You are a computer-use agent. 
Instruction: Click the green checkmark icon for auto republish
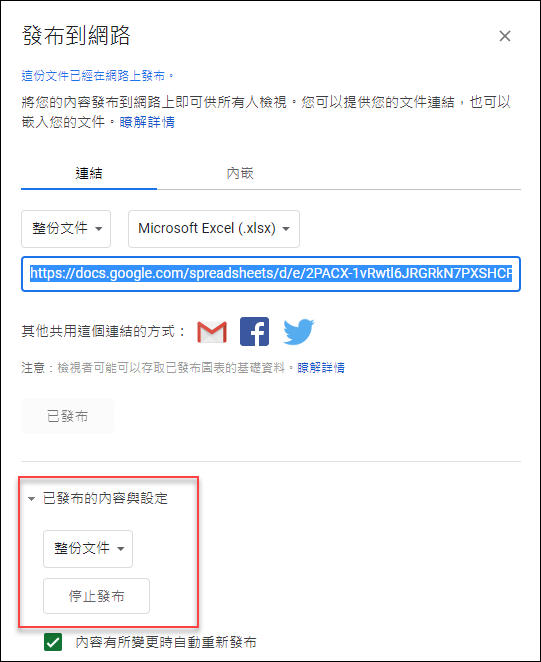tap(53, 642)
